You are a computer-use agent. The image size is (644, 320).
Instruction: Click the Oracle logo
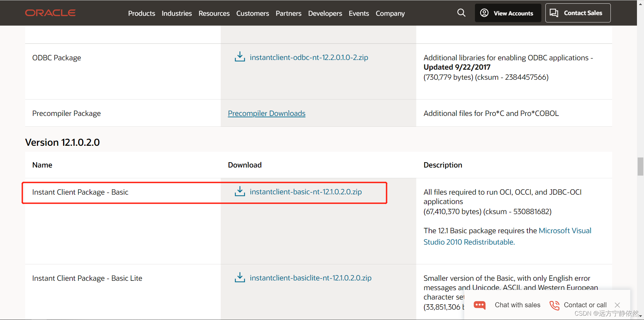coord(50,13)
